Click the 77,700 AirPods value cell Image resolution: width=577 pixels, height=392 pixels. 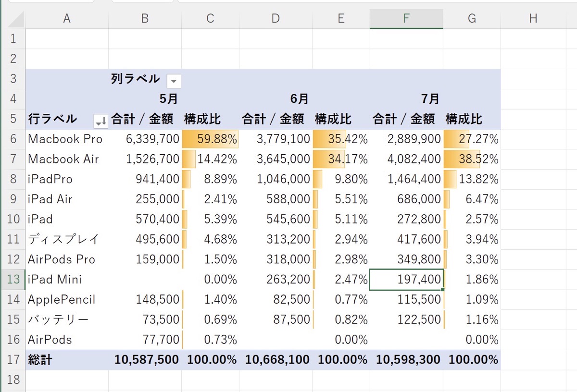[x=145, y=340]
